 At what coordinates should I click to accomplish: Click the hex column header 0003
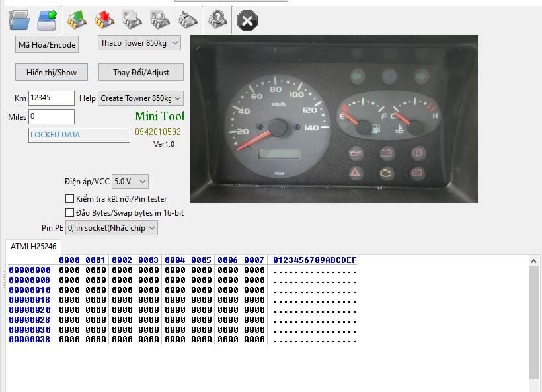pyautogui.click(x=149, y=260)
